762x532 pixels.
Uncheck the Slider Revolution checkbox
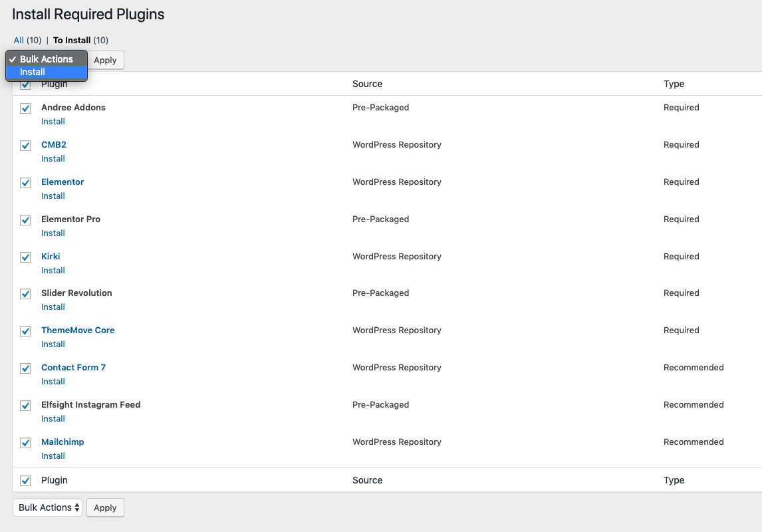pos(25,294)
